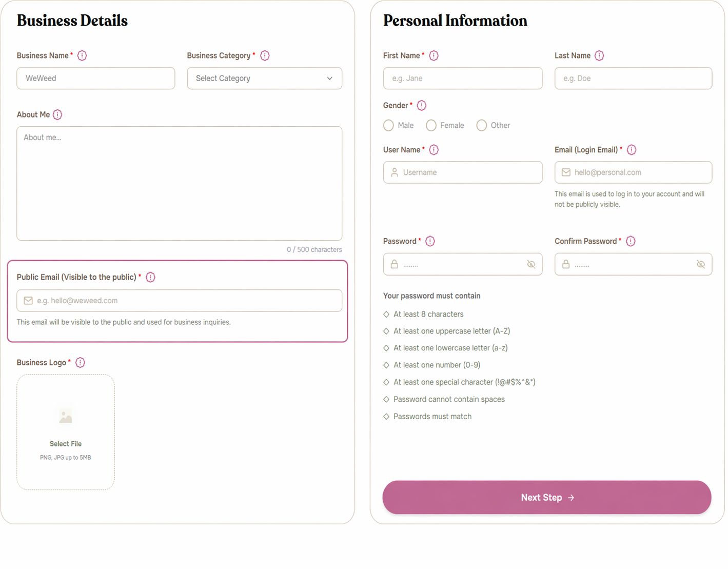The image size is (728, 569).
Task: Click the Next Step button
Action: click(547, 497)
